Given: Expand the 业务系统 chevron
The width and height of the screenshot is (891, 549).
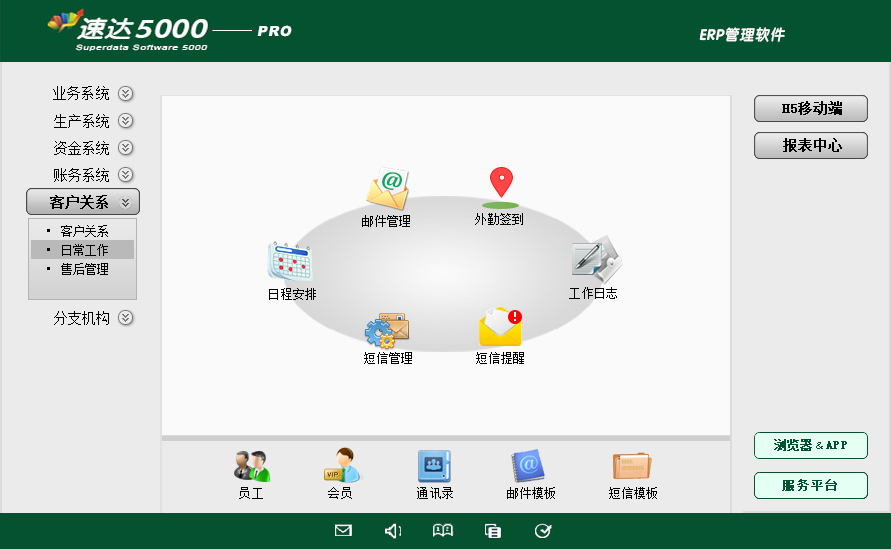Looking at the screenshot, I should point(126,93).
